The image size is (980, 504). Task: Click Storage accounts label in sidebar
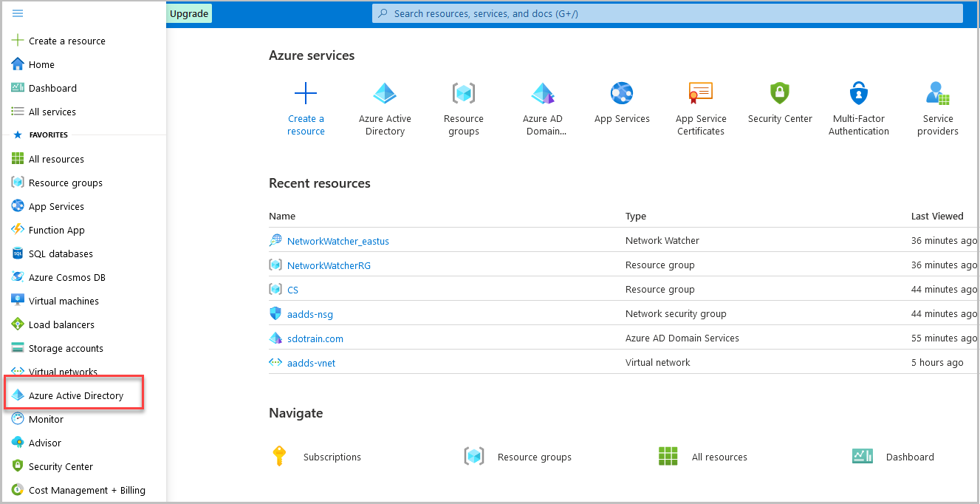[x=66, y=348]
